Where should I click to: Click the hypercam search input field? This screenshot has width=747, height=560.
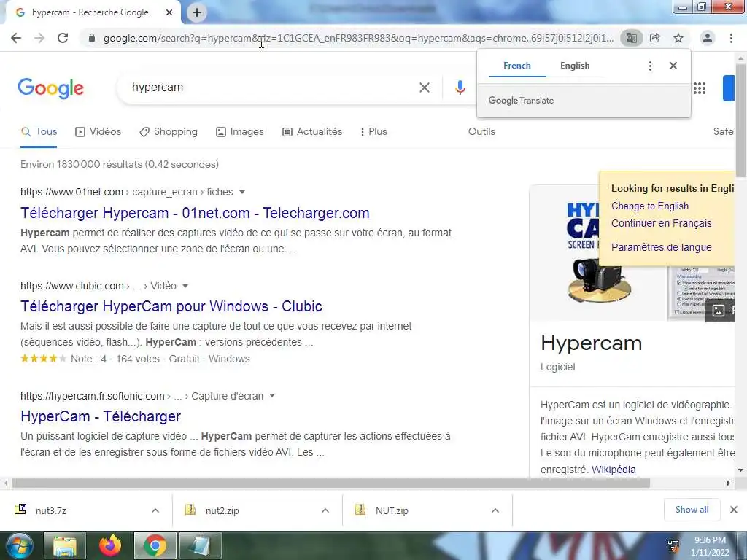271,87
